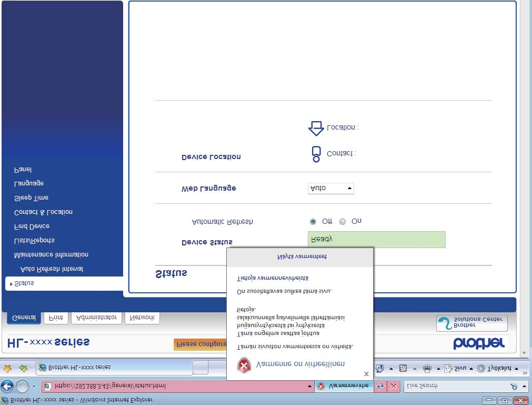Image resolution: width=532 pixels, height=405 pixels.
Task: Open a new blank browser tab
Action: coord(200,368)
